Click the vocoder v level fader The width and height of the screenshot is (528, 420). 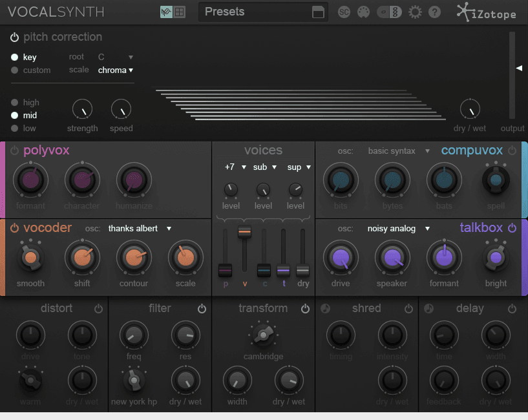click(244, 232)
